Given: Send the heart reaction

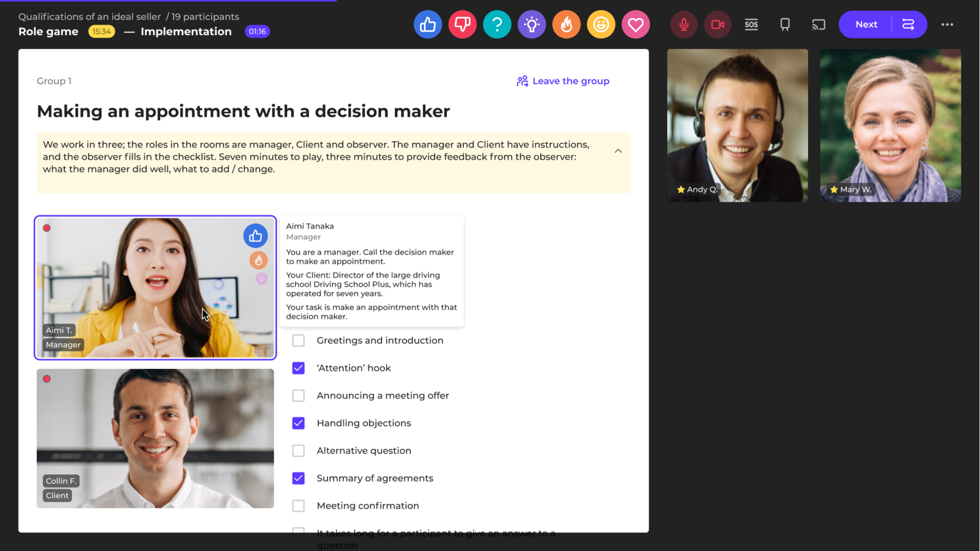Looking at the screenshot, I should (635, 25).
